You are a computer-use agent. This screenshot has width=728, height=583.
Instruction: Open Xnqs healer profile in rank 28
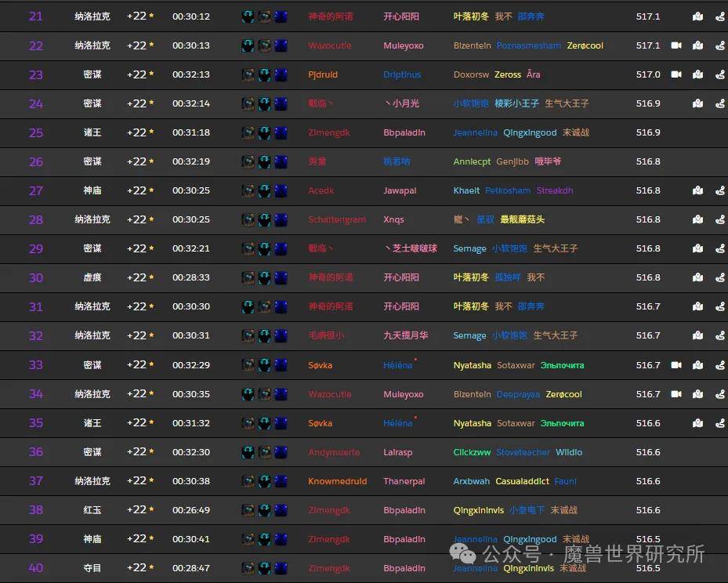(393, 219)
